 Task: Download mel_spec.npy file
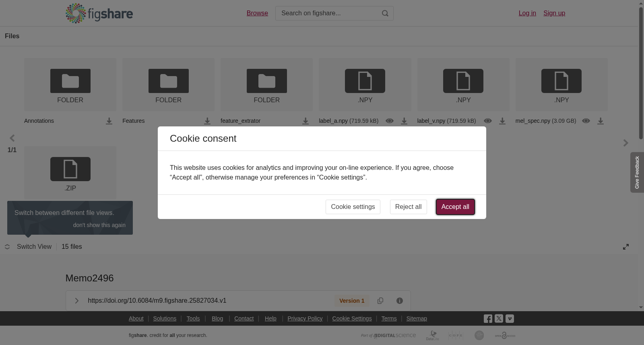601,121
